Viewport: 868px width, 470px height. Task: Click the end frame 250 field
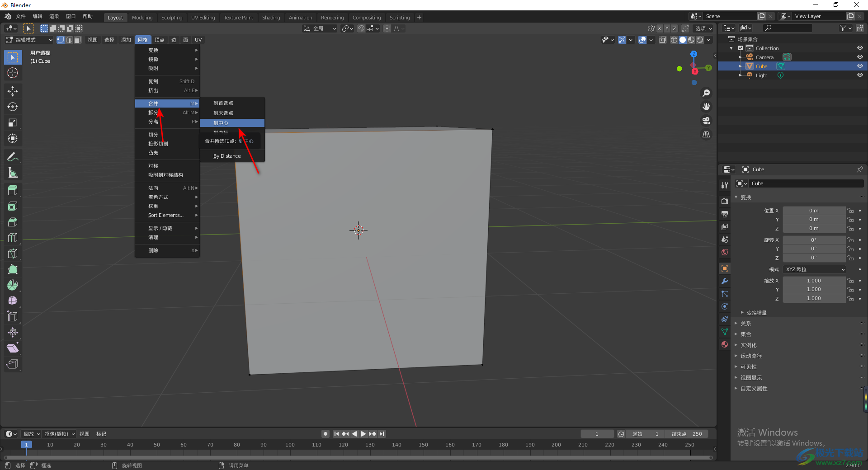coord(686,434)
